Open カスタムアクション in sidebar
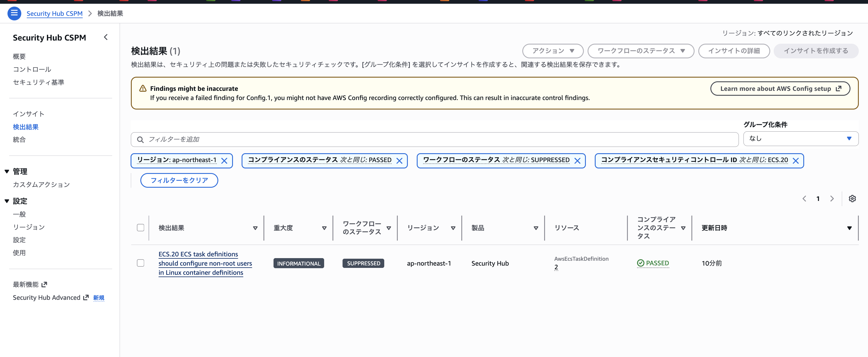 click(x=41, y=185)
